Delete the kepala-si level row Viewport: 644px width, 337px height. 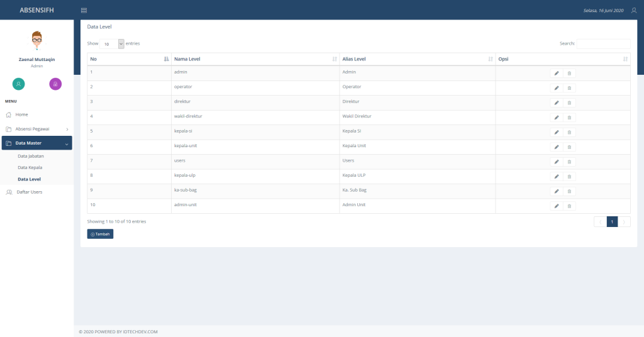tap(569, 132)
